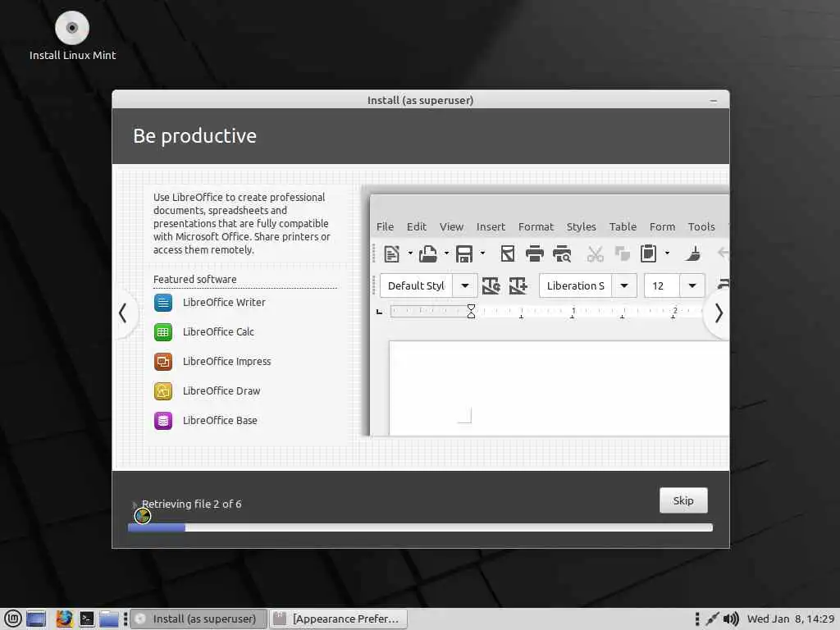Image resolution: width=840 pixels, height=630 pixels.
Task: Open the Tools menu in the preview
Action: pyautogui.click(x=701, y=226)
